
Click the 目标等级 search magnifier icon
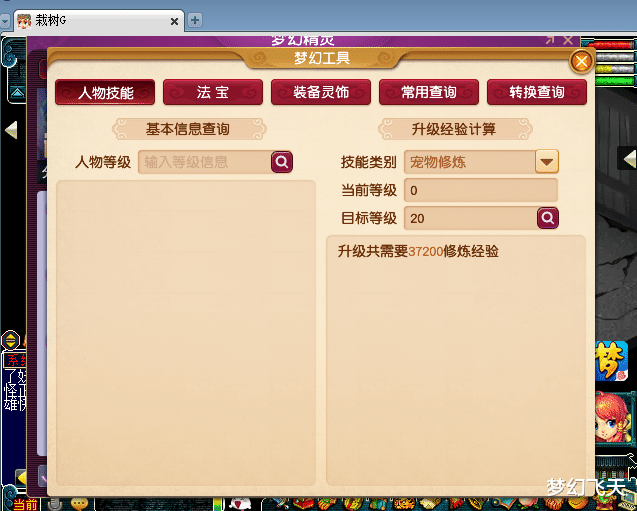[548, 218]
